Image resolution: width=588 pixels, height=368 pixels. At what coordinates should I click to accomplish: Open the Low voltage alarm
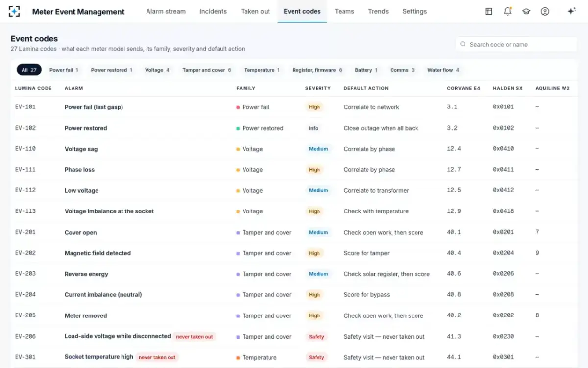click(81, 190)
